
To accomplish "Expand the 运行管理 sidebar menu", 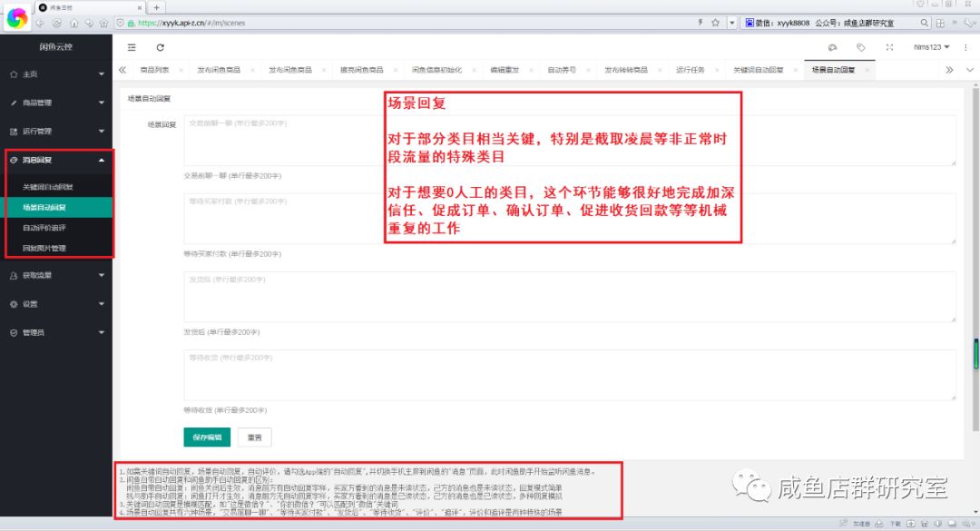I will click(x=54, y=132).
